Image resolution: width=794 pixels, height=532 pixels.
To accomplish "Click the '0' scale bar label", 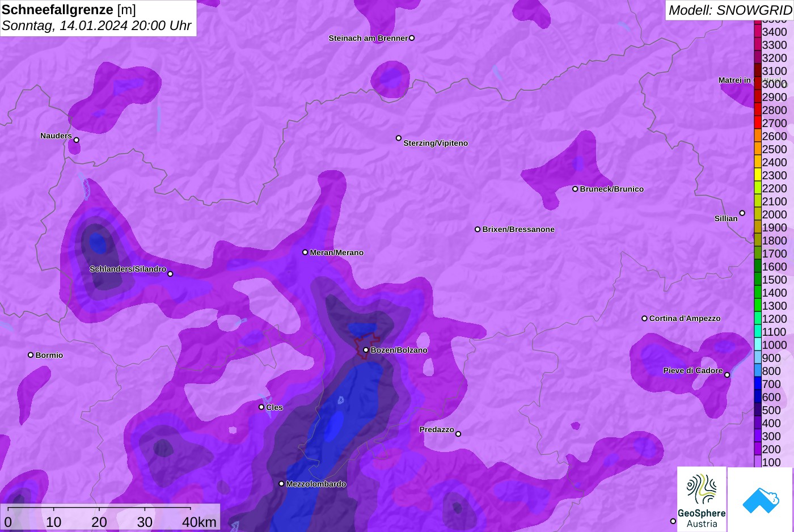I will [x=8, y=522].
